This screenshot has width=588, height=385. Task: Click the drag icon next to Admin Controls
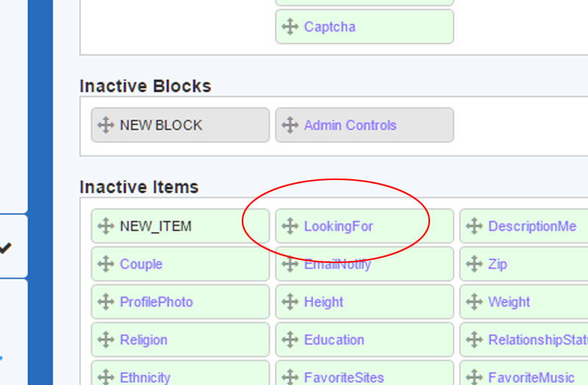(290, 126)
